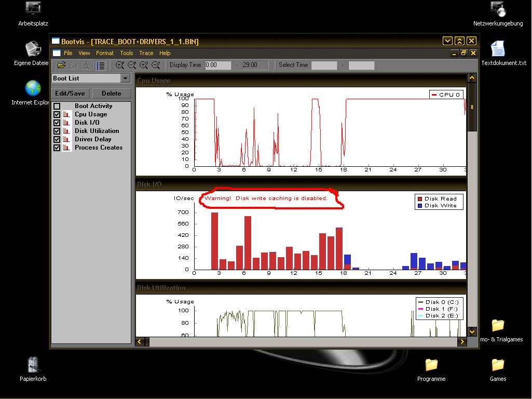This screenshot has height=399, width=532.
Task: Click the Display Time start field
Action: 218,65
